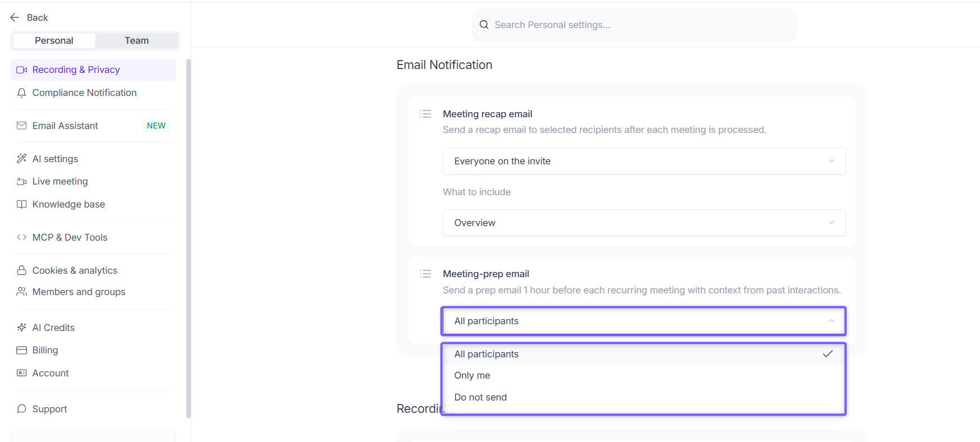Click the Recording & Privacy camera icon

coord(22,70)
